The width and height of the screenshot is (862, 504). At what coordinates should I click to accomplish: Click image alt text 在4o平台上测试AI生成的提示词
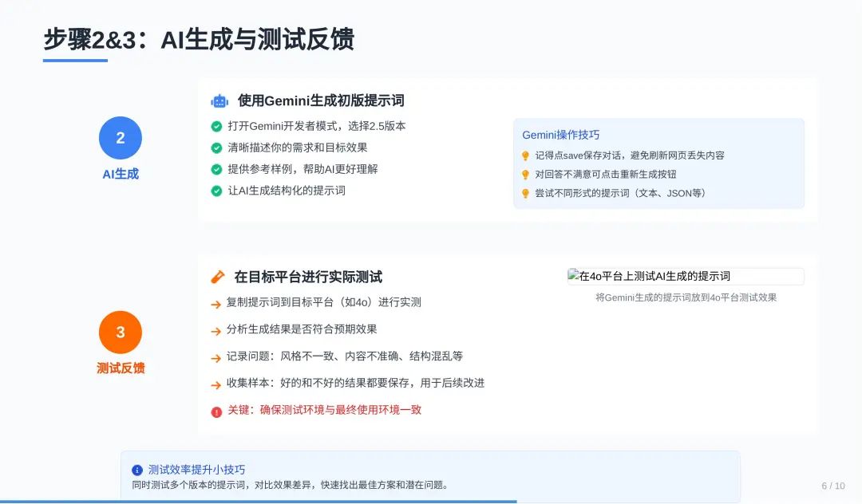654,276
